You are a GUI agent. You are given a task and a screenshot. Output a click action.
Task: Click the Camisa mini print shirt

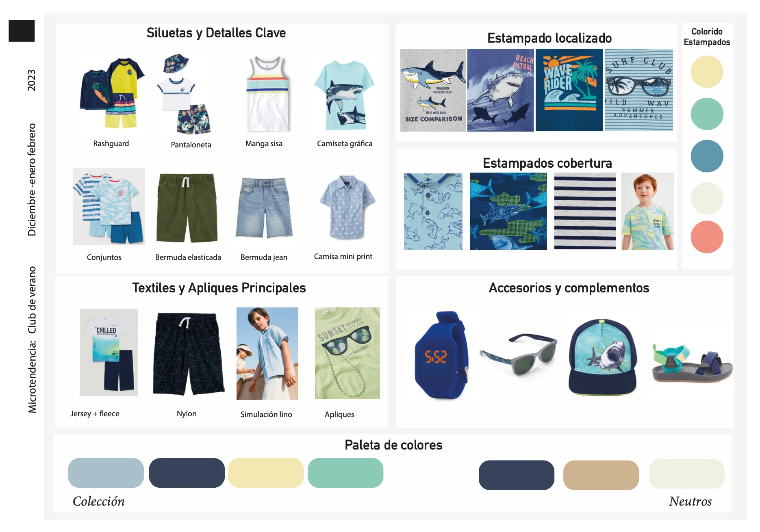point(347,207)
